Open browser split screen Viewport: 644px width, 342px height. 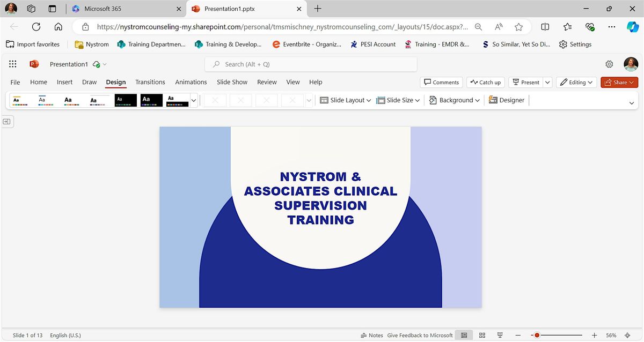point(545,27)
